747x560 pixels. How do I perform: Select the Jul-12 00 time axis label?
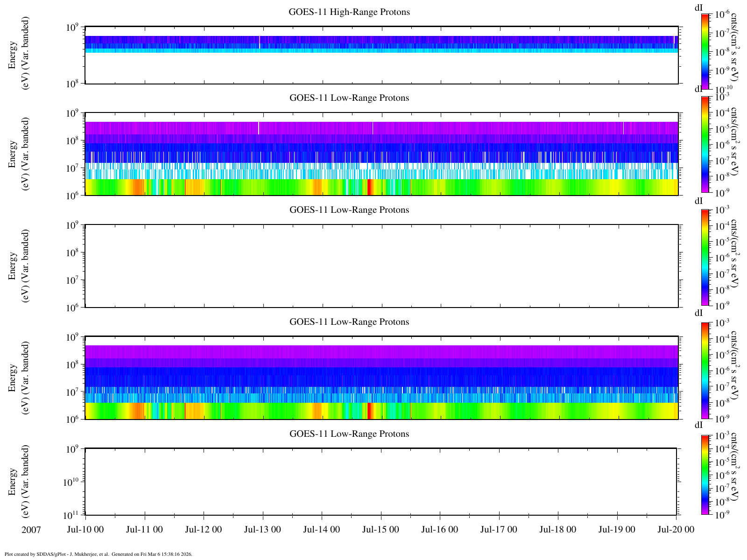click(x=204, y=530)
